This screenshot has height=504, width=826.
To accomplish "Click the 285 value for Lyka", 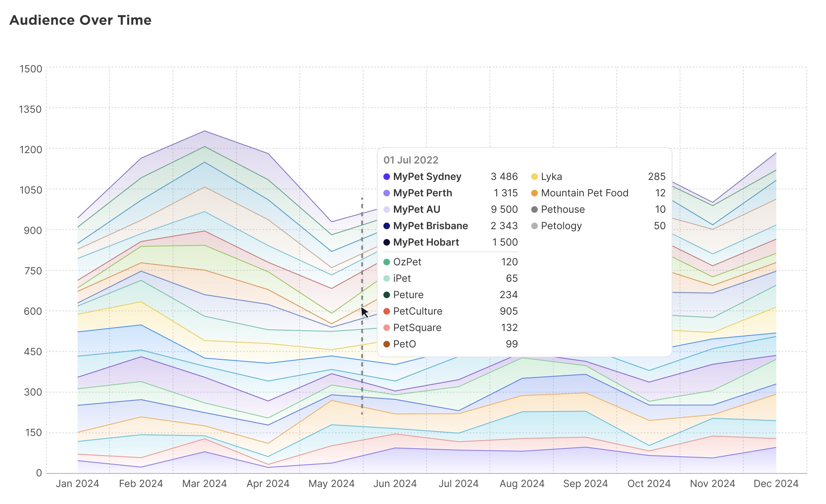I will 657,177.
